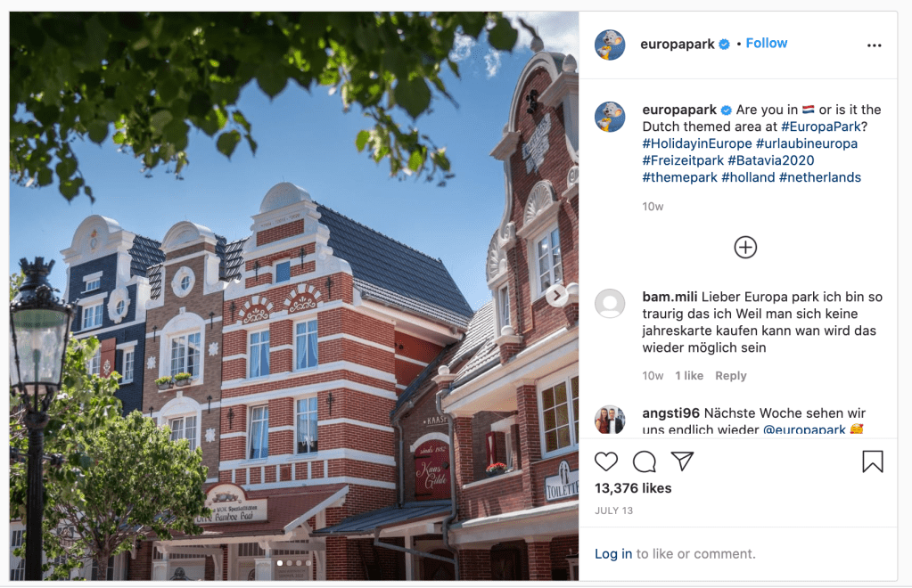Image resolution: width=912 pixels, height=588 pixels.
Task: Like the post with the heart icon
Action: (x=606, y=461)
